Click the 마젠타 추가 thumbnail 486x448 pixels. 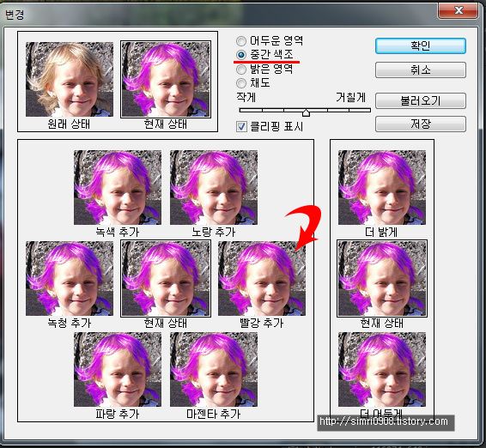coord(214,370)
